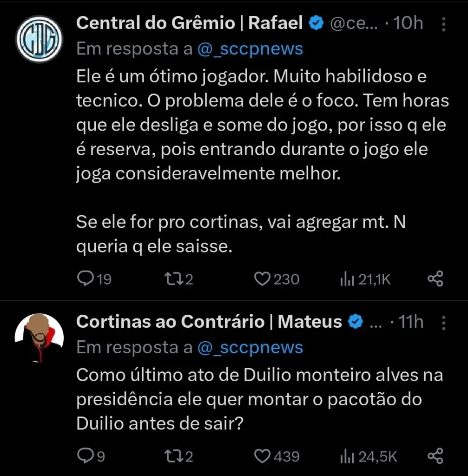The height and width of the screenshot is (476, 468).
Task: Open Central do Grêmio | Rafael display name
Action: [x=190, y=23]
